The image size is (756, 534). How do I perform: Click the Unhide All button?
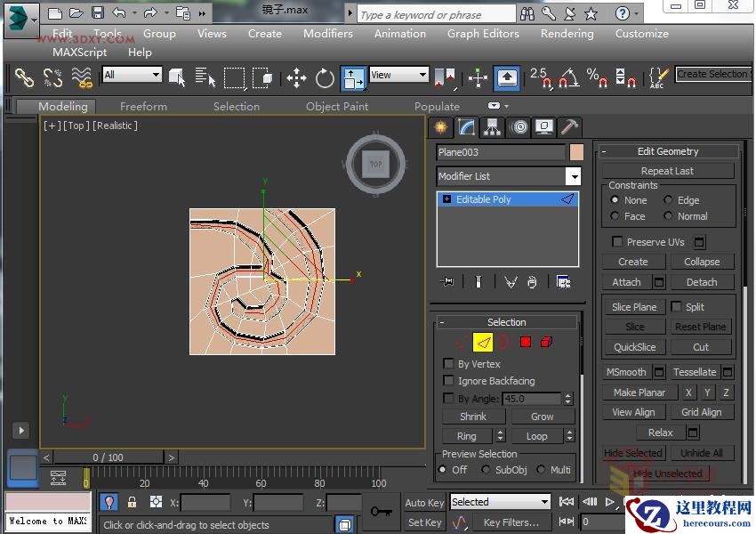702,452
